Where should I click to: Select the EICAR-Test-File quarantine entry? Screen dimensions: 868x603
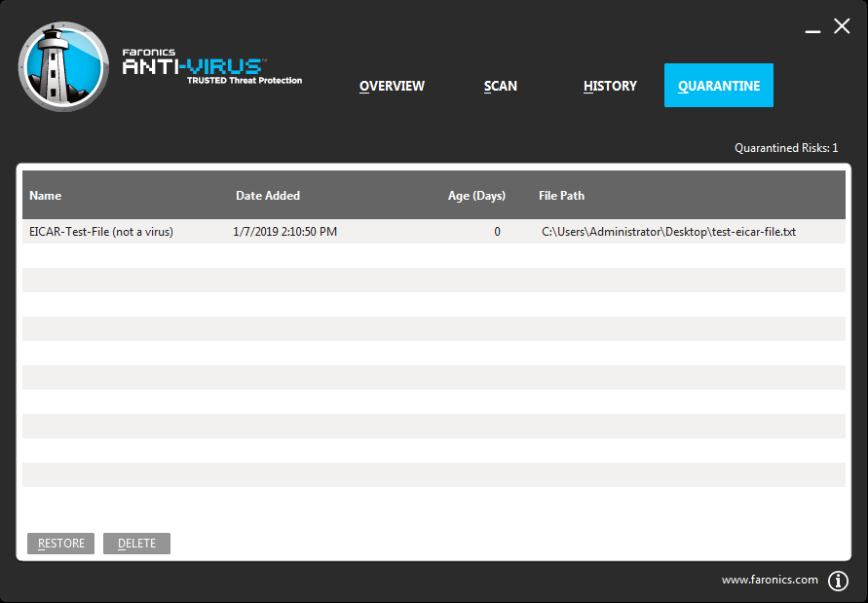(x=101, y=232)
